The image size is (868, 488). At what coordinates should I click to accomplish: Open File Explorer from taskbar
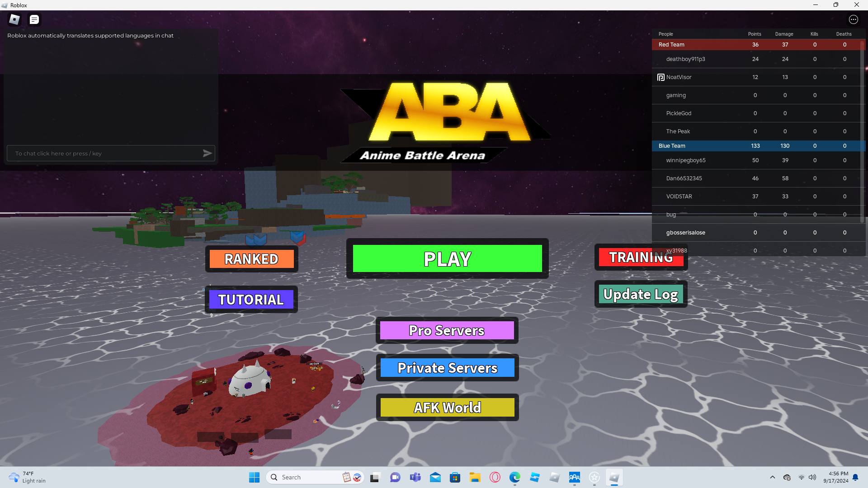[475, 477]
